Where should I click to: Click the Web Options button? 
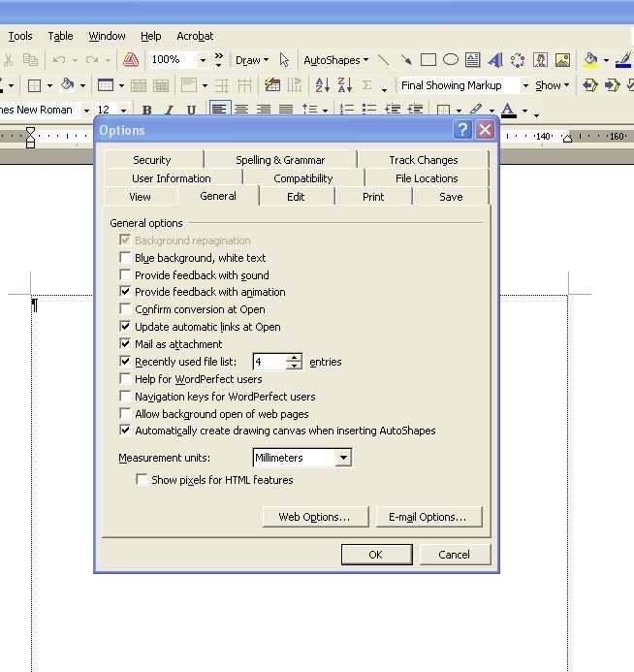(x=314, y=517)
